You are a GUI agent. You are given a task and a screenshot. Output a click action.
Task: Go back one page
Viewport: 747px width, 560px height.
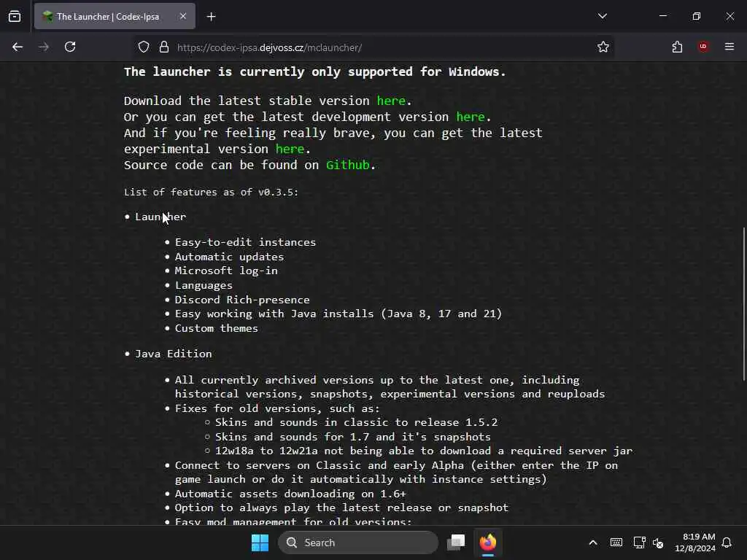tap(18, 47)
